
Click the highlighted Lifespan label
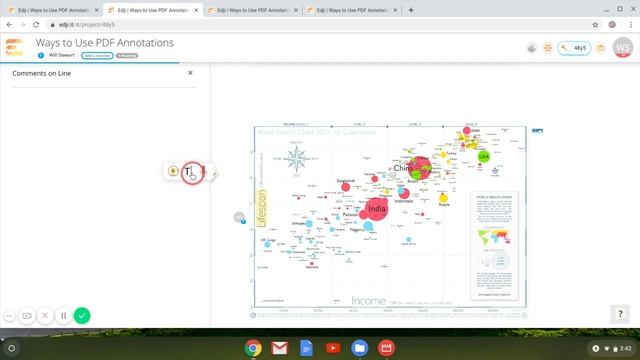click(261, 208)
